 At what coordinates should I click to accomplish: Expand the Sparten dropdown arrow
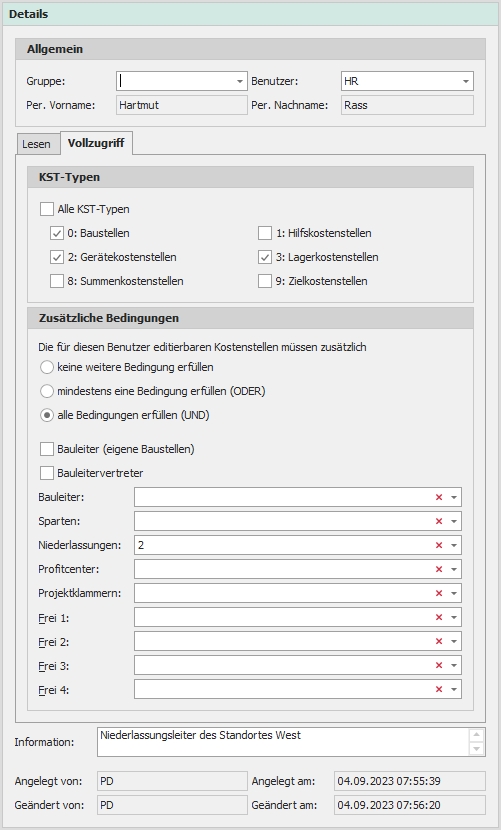tap(454, 521)
